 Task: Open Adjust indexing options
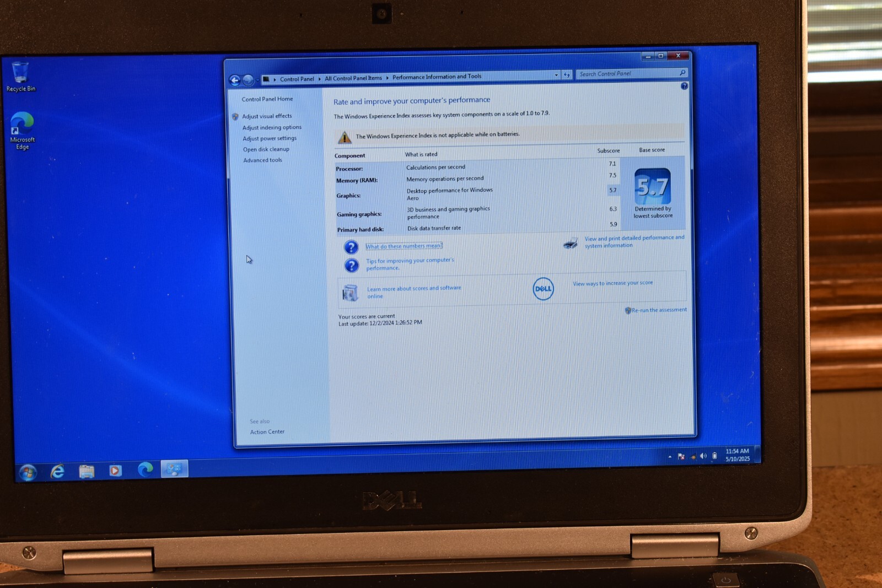pyautogui.click(x=272, y=127)
